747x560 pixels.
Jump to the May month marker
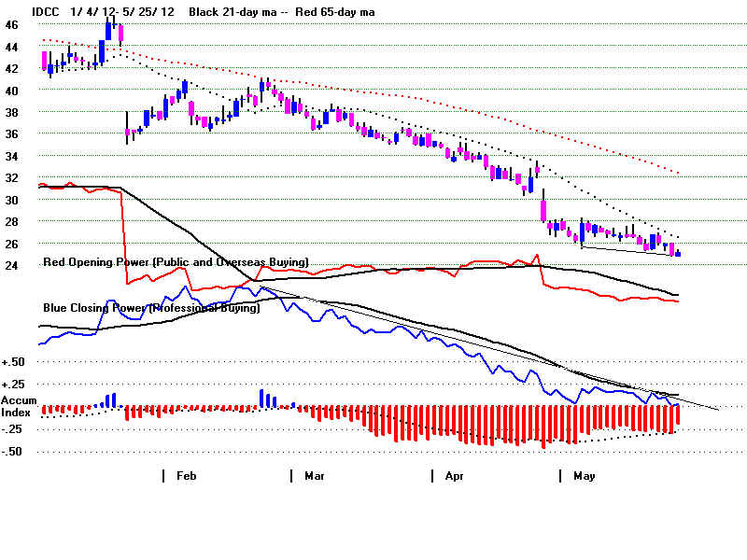[x=584, y=476]
